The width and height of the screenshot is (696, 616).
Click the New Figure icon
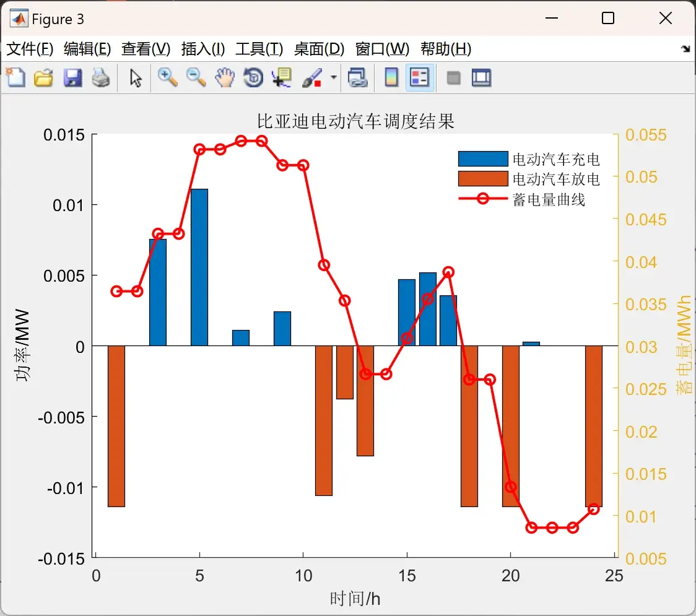point(16,77)
